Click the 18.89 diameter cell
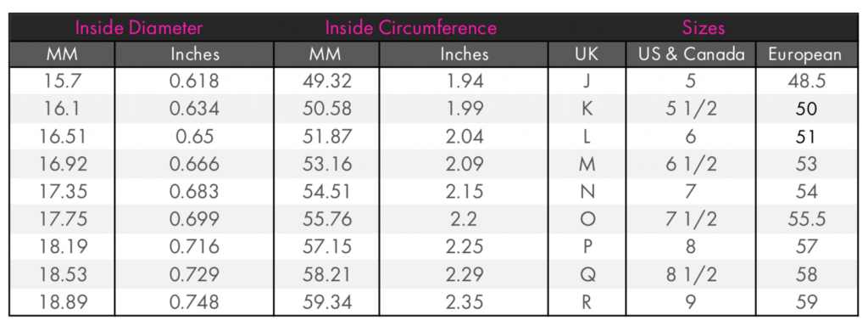This screenshot has width=868, height=326. click(x=62, y=303)
